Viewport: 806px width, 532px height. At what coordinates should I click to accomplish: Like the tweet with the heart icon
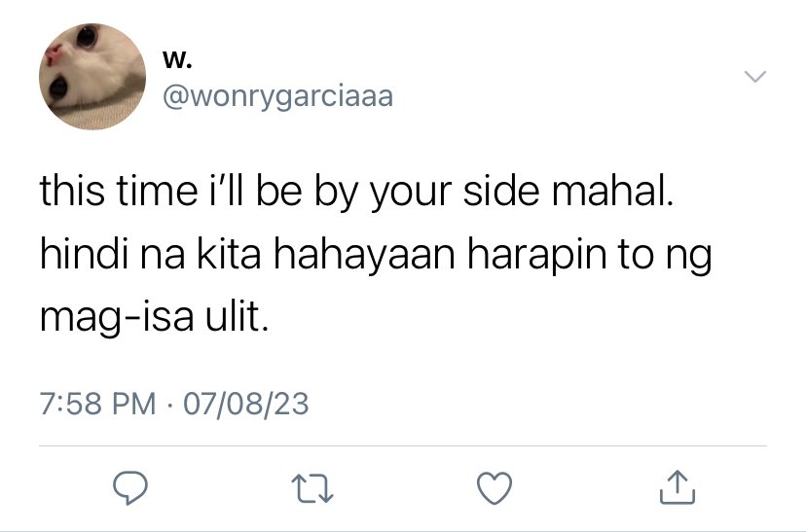point(495,488)
